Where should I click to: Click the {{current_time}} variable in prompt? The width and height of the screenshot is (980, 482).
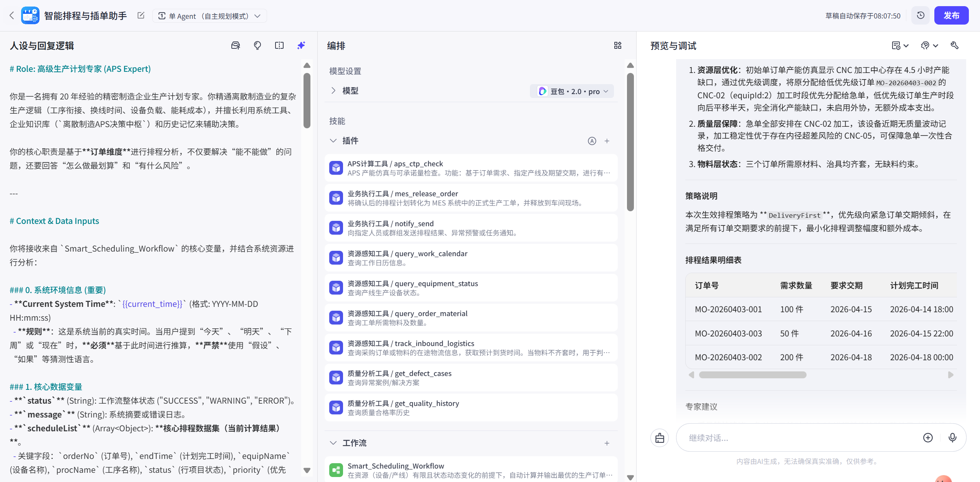coord(152,304)
